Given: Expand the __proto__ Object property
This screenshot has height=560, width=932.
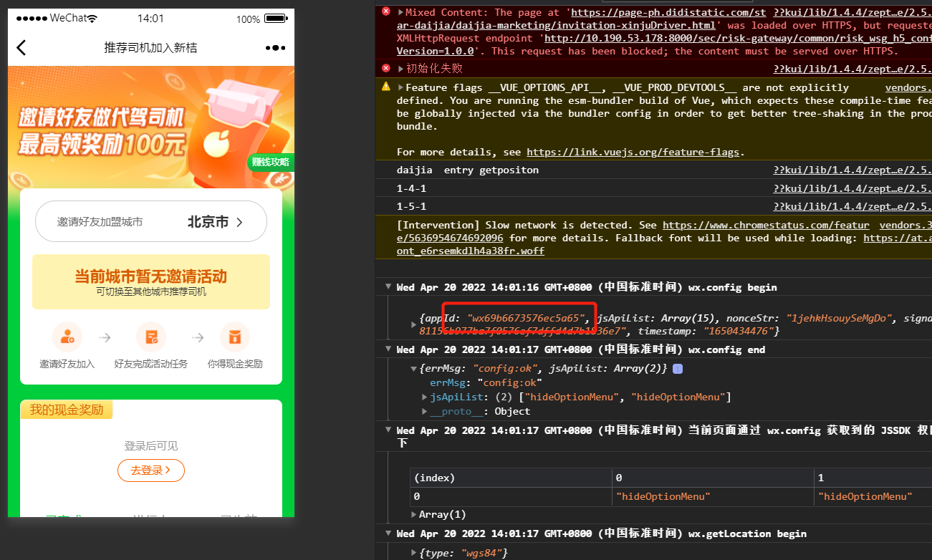Looking at the screenshot, I should [425, 412].
